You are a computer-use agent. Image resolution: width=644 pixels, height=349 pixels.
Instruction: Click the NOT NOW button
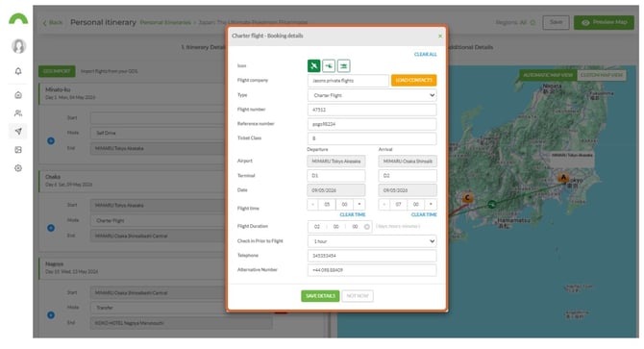358,296
